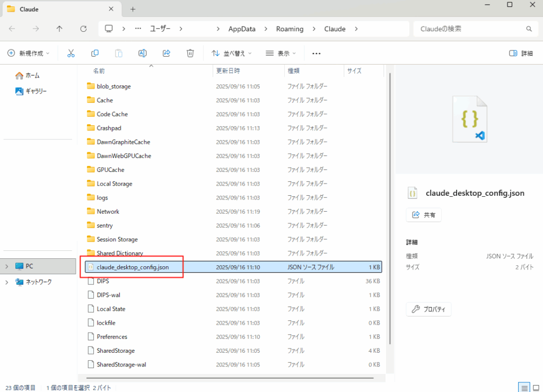This screenshot has width=543, height=392.
Task: Click the Claude breadcrumb in address bar
Action: pos(335,29)
